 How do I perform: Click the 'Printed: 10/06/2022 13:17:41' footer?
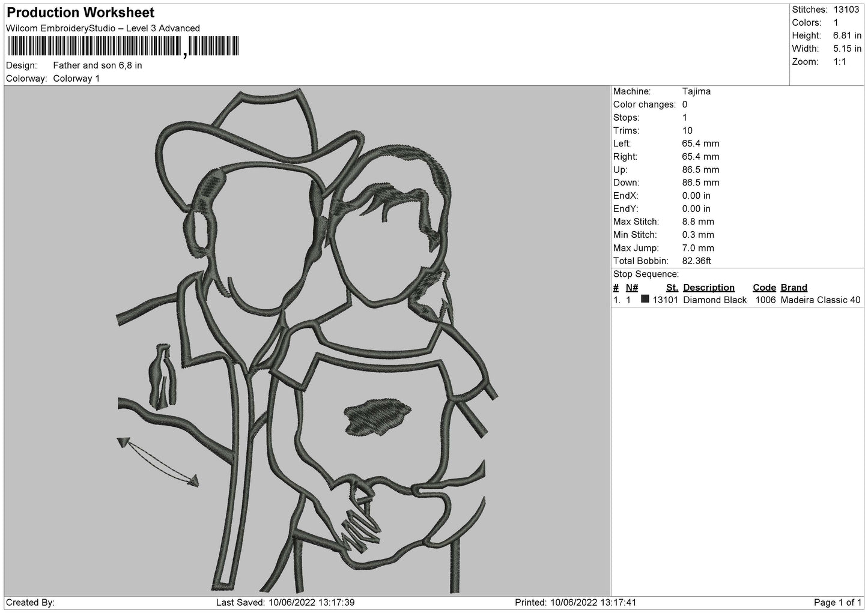tap(575, 602)
